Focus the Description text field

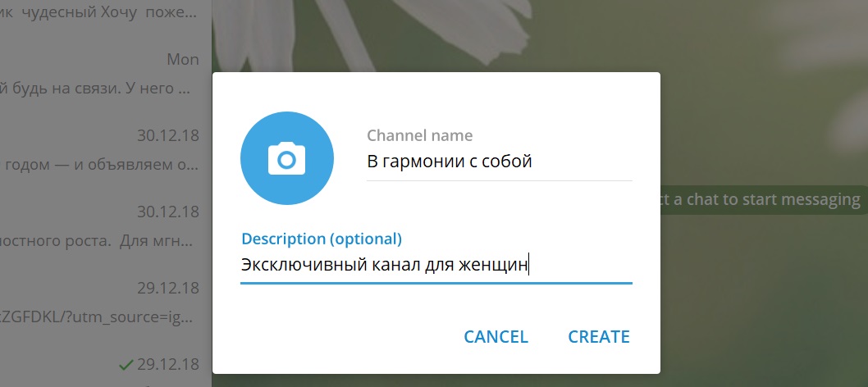point(435,265)
